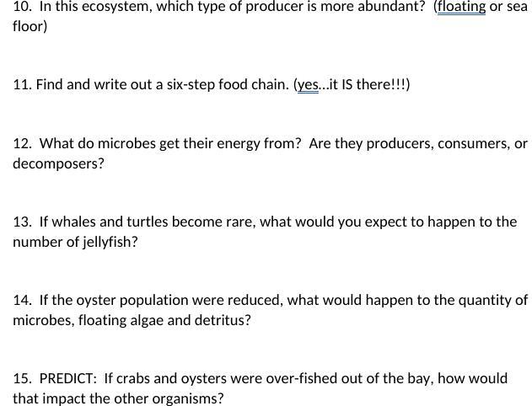Click the word "PREDICT:" in question 15

pos(68,378)
